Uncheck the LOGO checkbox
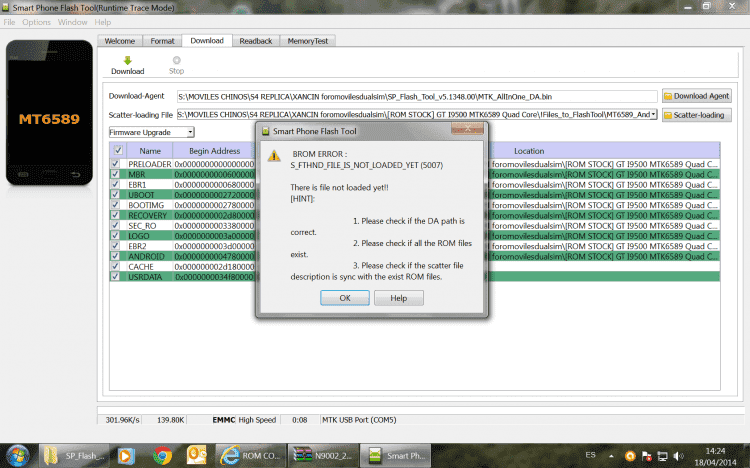 [x=115, y=235]
